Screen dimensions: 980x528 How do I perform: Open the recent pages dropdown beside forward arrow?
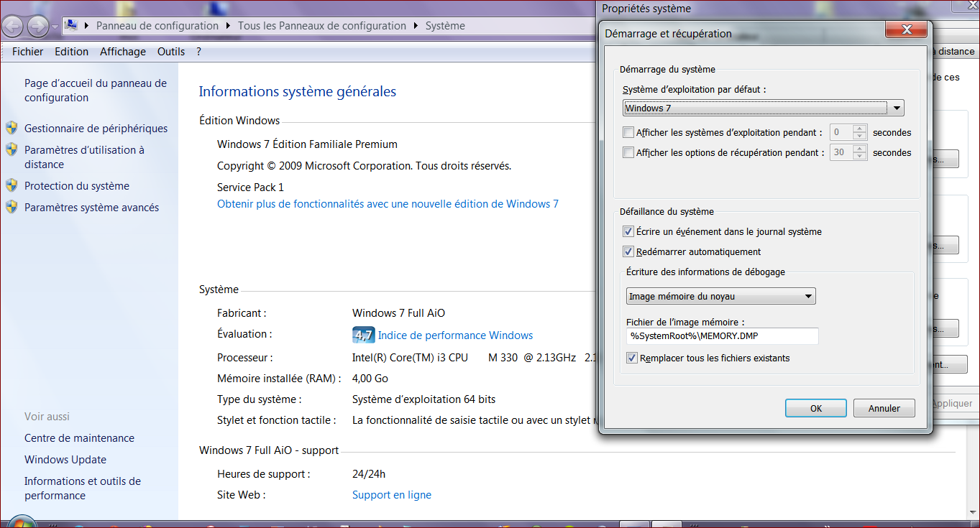[x=55, y=27]
